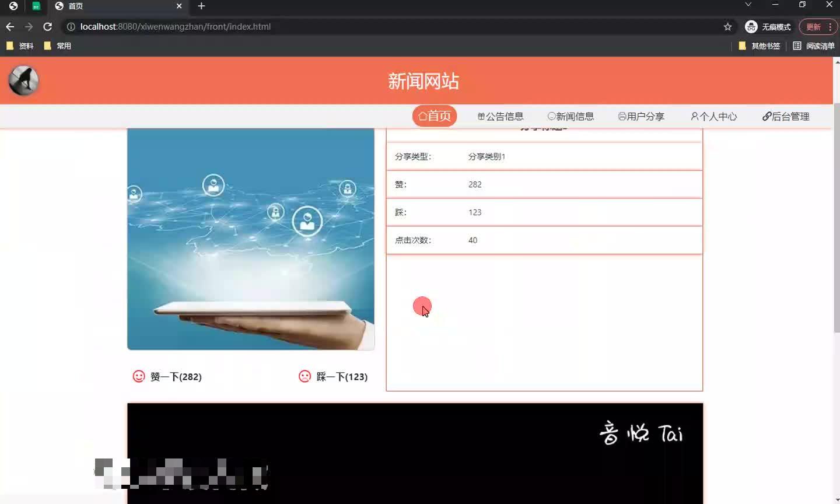Open the 后台管理 navigation item
Image resolution: width=840 pixels, height=504 pixels.
(786, 116)
